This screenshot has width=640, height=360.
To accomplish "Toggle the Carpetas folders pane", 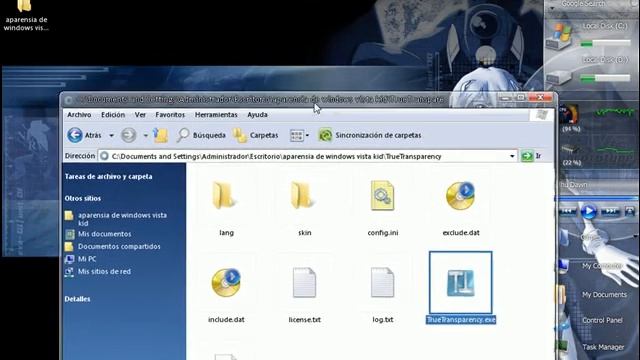I will [256, 135].
